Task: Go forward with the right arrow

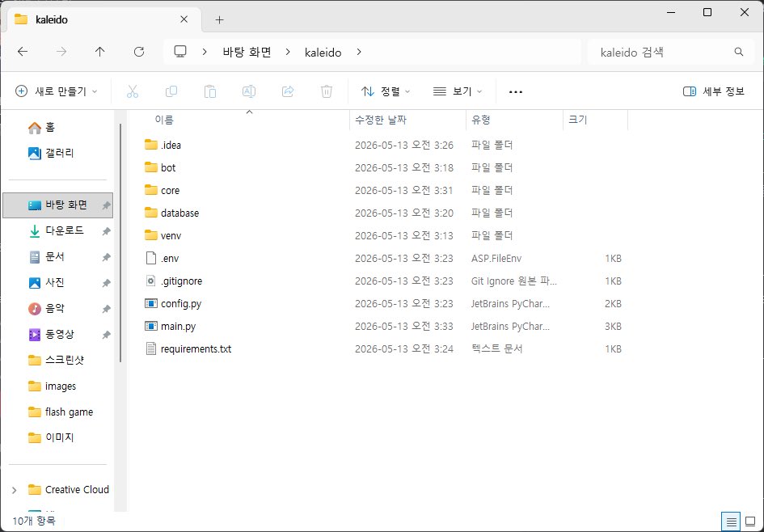Action: pyautogui.click(x=61, y=52)
